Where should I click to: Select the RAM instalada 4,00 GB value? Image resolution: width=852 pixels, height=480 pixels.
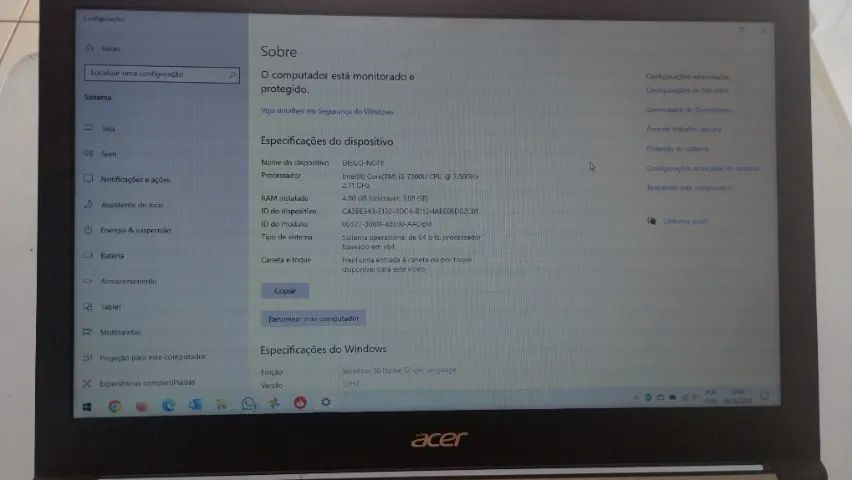pyautogui.click(x=385, y=198)
